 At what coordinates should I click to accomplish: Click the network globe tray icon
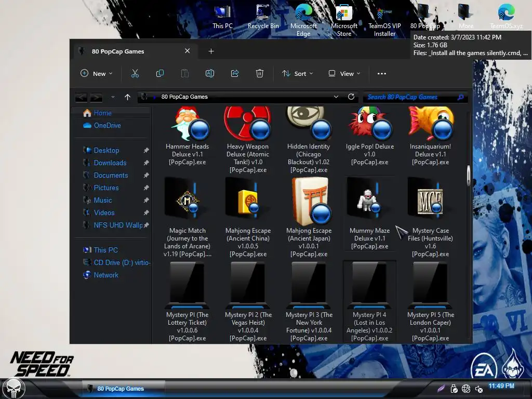tap(466, 389)
